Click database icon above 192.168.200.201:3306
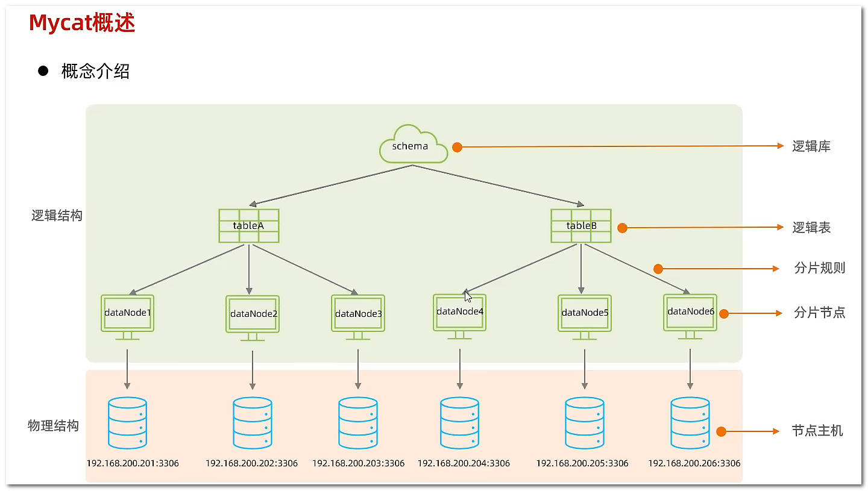The width and height of the screenshot is (868, 491). 127,423
